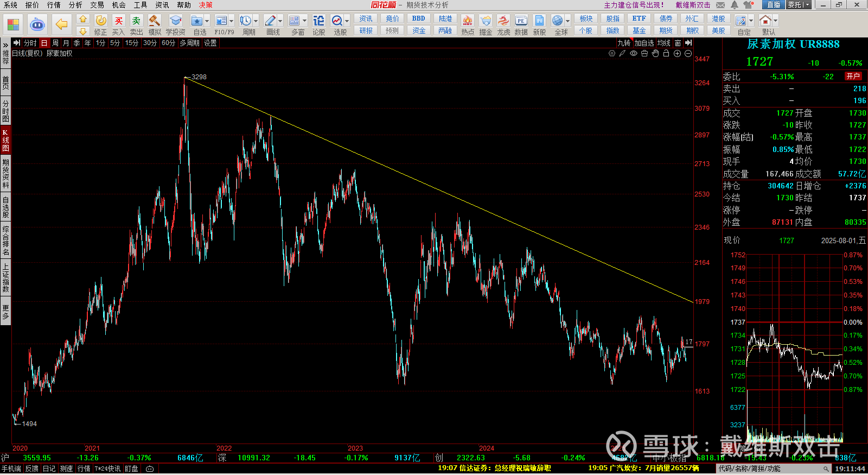Expand the 自定 dropdown arrow
This screenshot has width=868, height=475.
point(751,21)
